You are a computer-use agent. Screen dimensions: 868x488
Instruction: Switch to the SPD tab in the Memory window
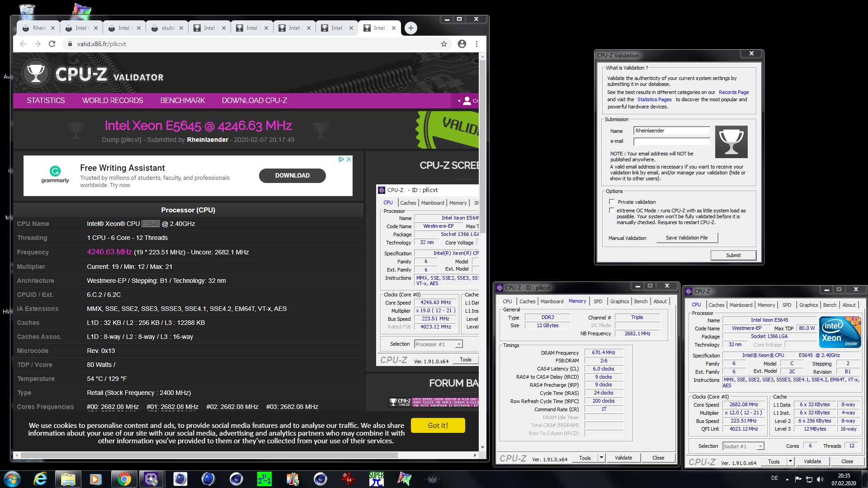click(x=598, y=301)
